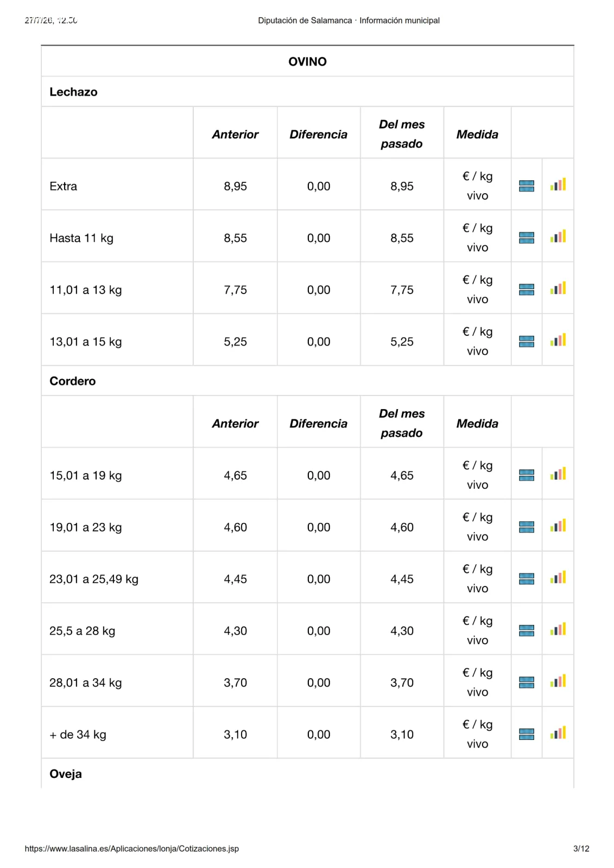614x868 pixels.
Task: Show the chart icon for 23,01 a 25,49 kg
Action: coord(558,577)
